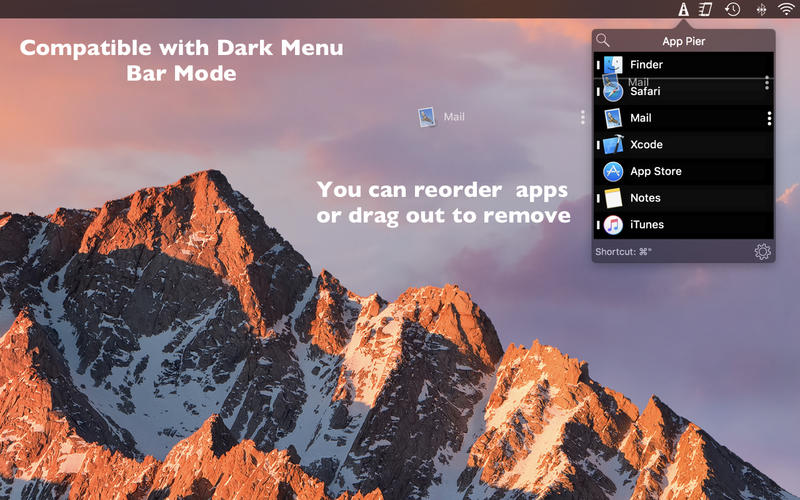Click three-dot handle on the Mail row
The image size is (800, 500).
pos(769,118)
